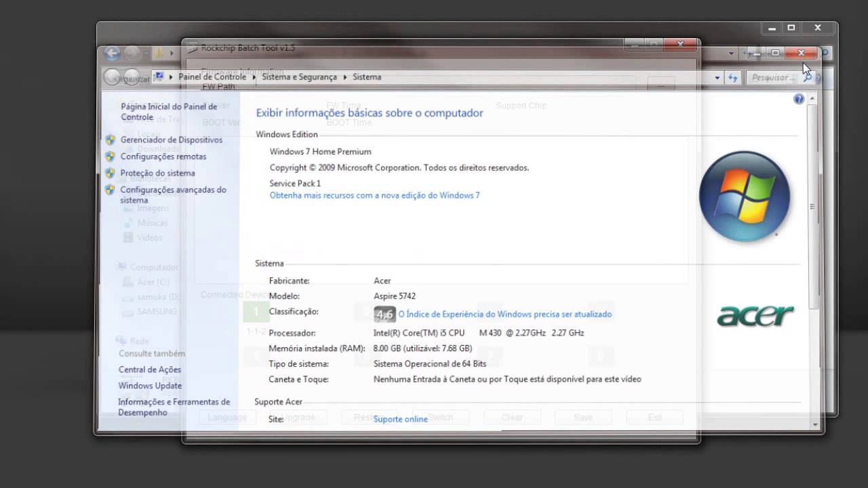Click shield icon beside Configurações avançadas do sistema

pos(110,190)
